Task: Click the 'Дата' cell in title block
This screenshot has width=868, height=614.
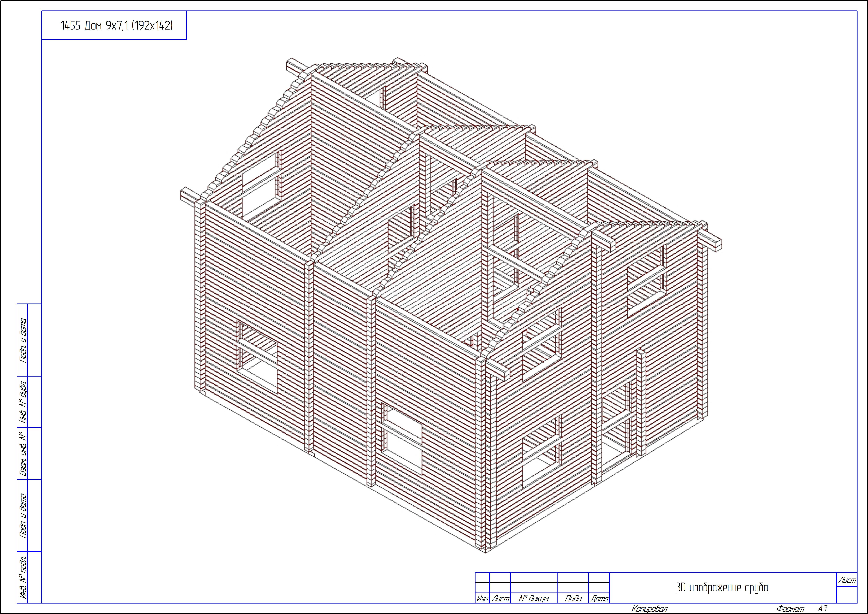Action: (599, 598)
